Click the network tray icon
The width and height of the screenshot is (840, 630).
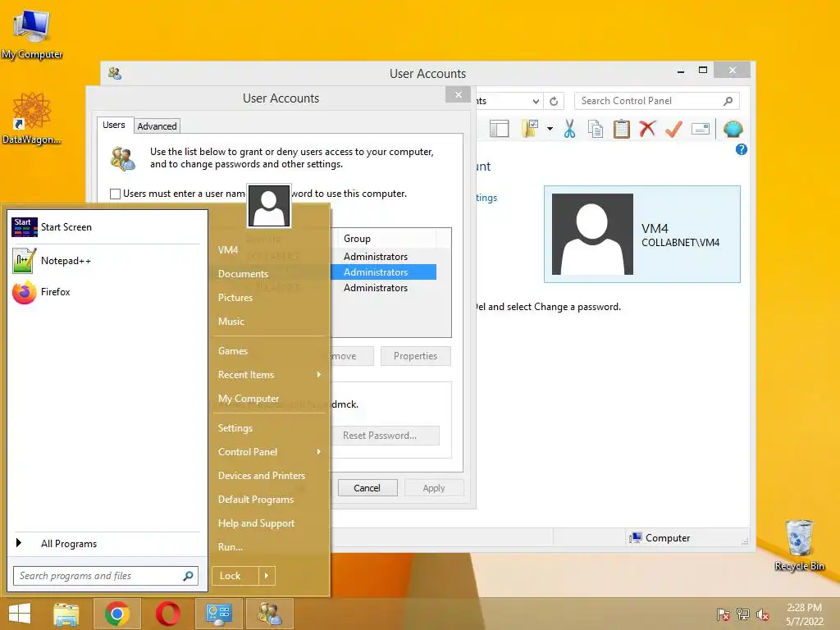point(743,614)
